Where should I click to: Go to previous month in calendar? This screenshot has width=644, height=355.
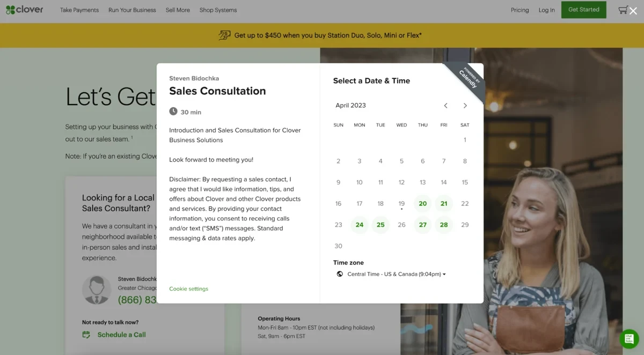coord(445,106)
